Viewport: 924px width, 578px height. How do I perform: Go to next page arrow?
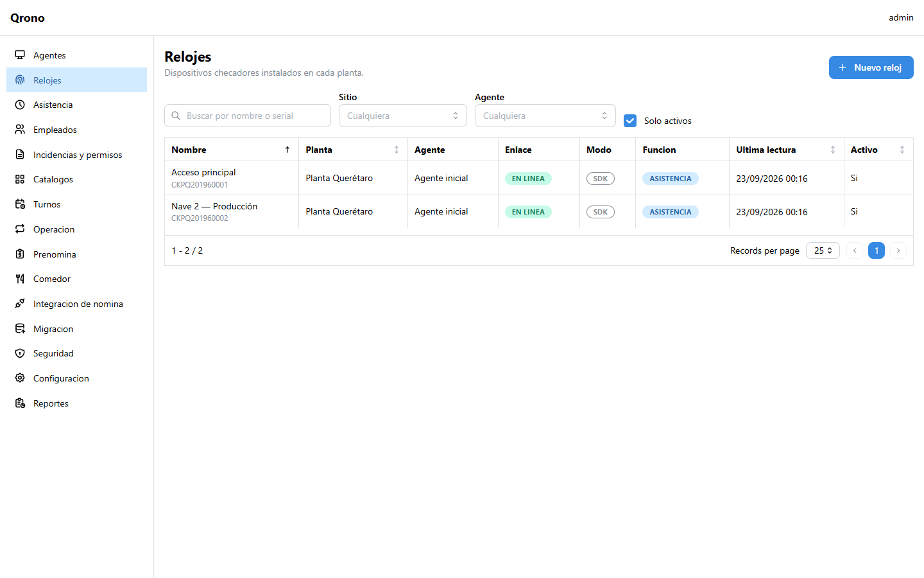pyautogui.click(x=898, y=250)
